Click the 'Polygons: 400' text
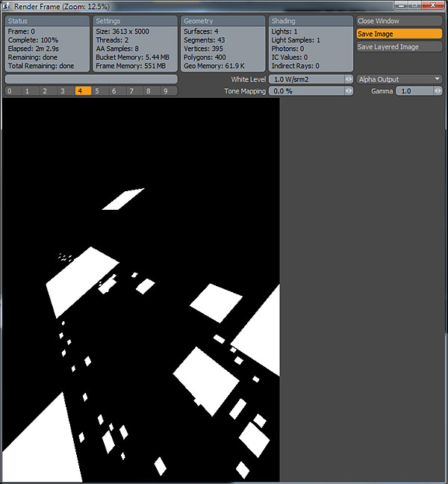The image size is (448, 484). pyautogui.click(x=205, y=58)
